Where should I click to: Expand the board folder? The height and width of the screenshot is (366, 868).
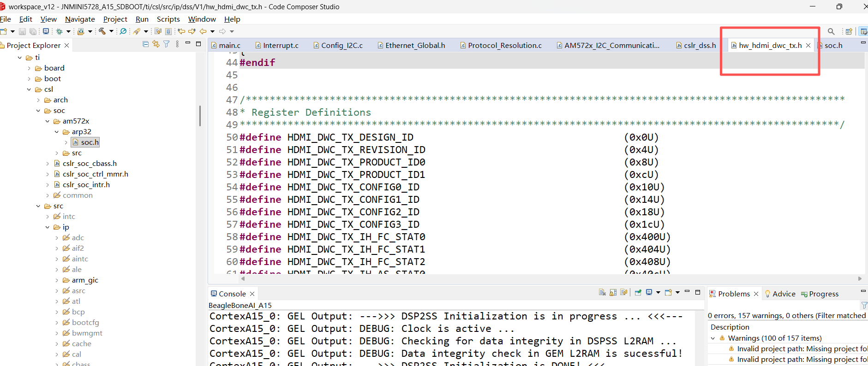(x=29, y=68)
